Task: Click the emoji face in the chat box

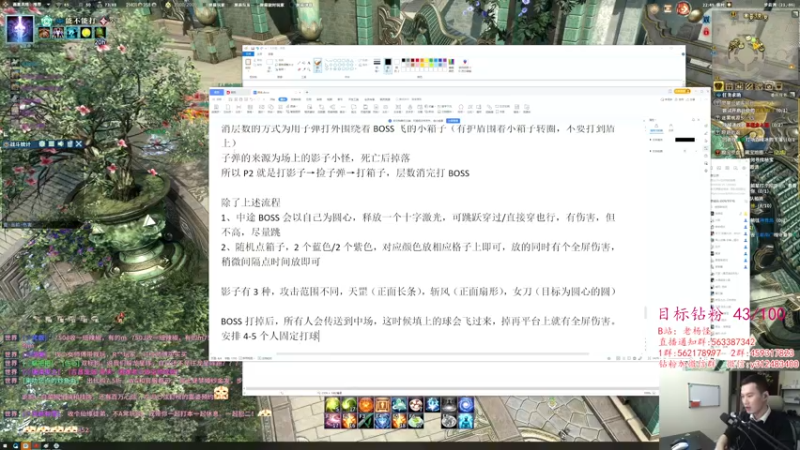Action: tap(221, 392)
